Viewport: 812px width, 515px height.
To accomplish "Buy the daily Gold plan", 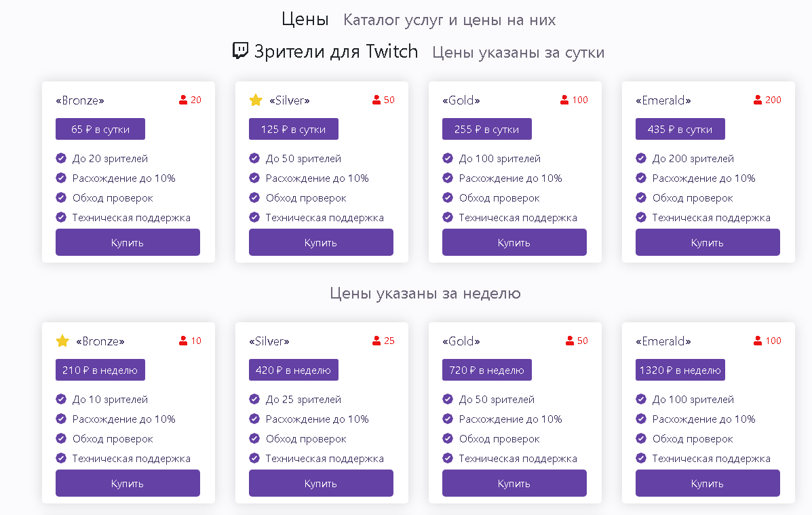I will tap(514, 242).
